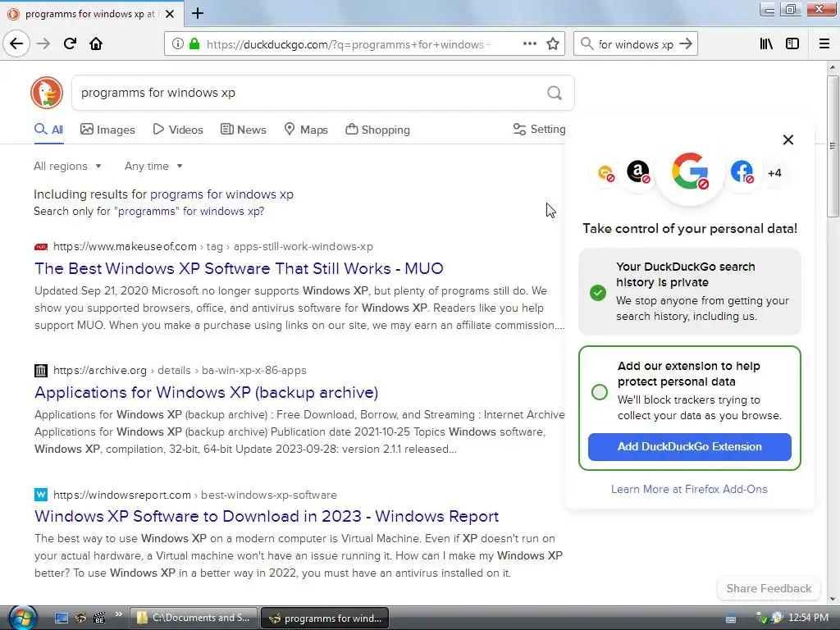Toggle the sidebar view icon

coord(792,44)
